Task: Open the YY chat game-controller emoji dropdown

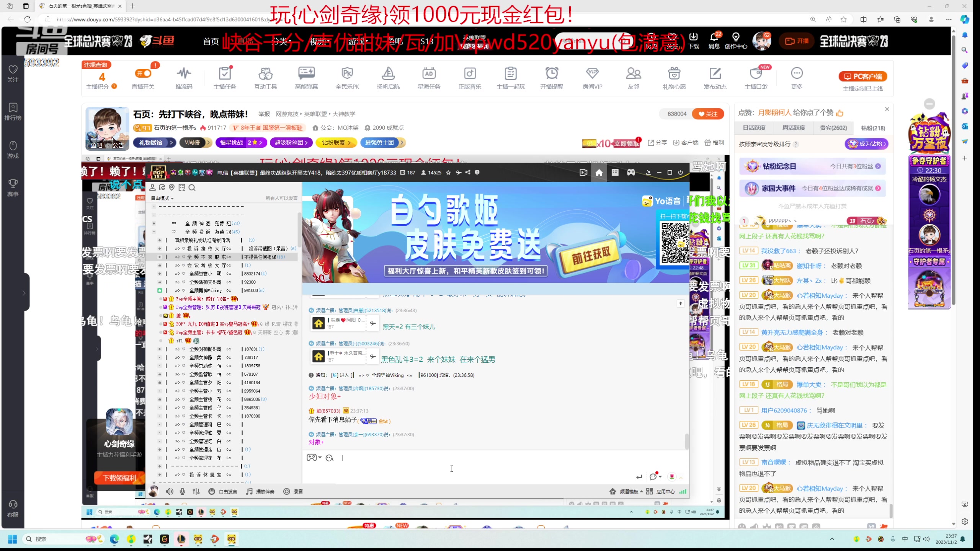Action: (314, 458)
